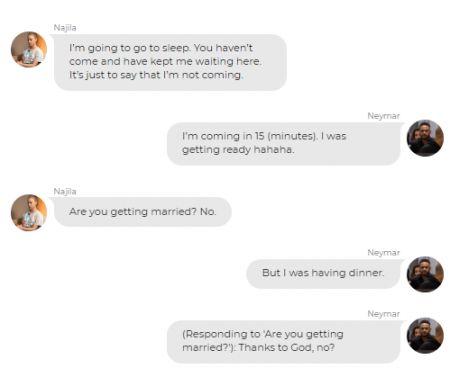Select the bubble 'But I was having dinner.'
The height and width of the screenshot is (377, 450).
pyautogui.click(x=323, y=273)
